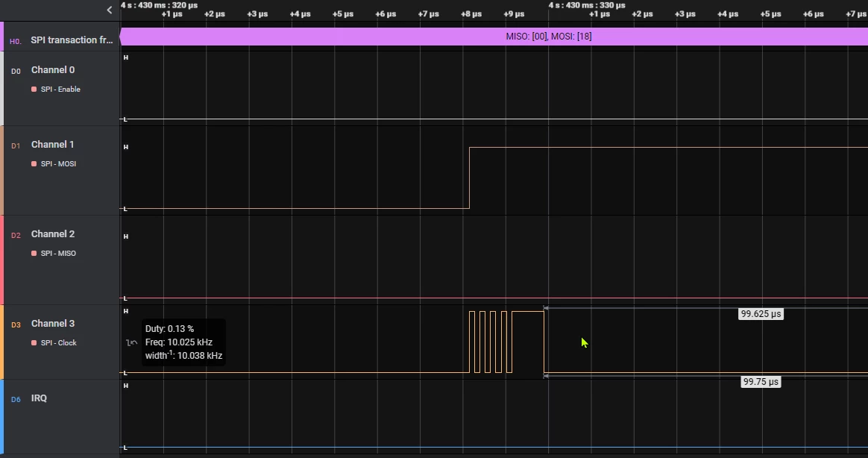Click the measurement icon on Channel 3

point(131,343)
